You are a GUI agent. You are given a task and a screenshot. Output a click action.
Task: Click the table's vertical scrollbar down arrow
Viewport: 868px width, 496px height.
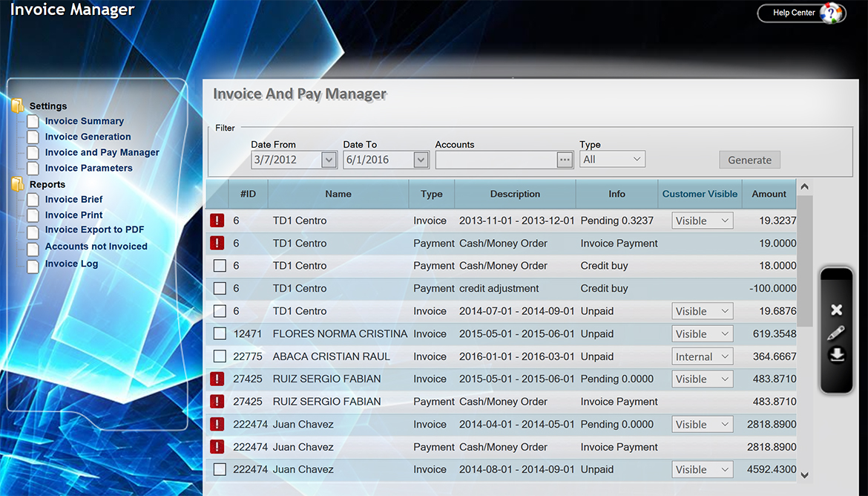point(805,475)
